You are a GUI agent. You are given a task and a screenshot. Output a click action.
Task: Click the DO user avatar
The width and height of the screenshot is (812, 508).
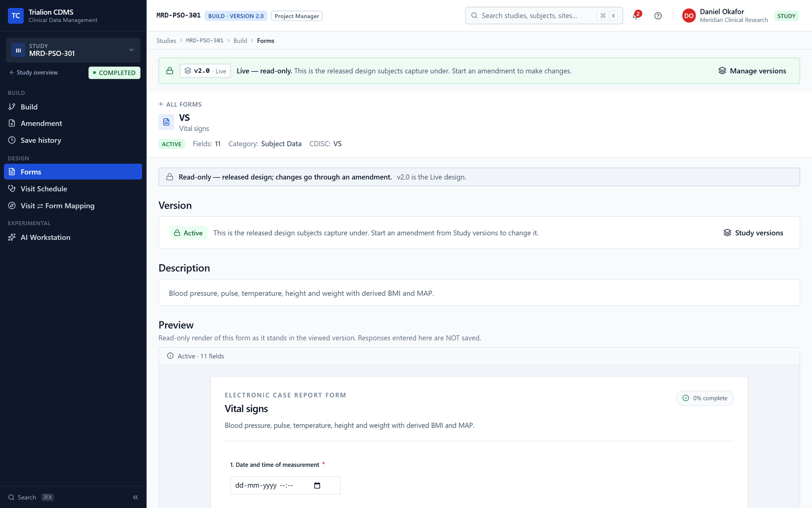pyautogui.click(x=689, y=16)
